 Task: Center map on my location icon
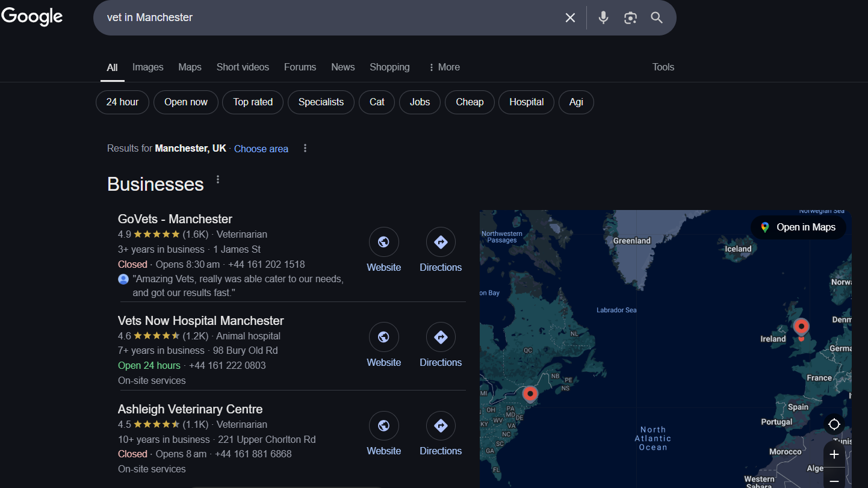pyautogui.click(x=834, y=424)
